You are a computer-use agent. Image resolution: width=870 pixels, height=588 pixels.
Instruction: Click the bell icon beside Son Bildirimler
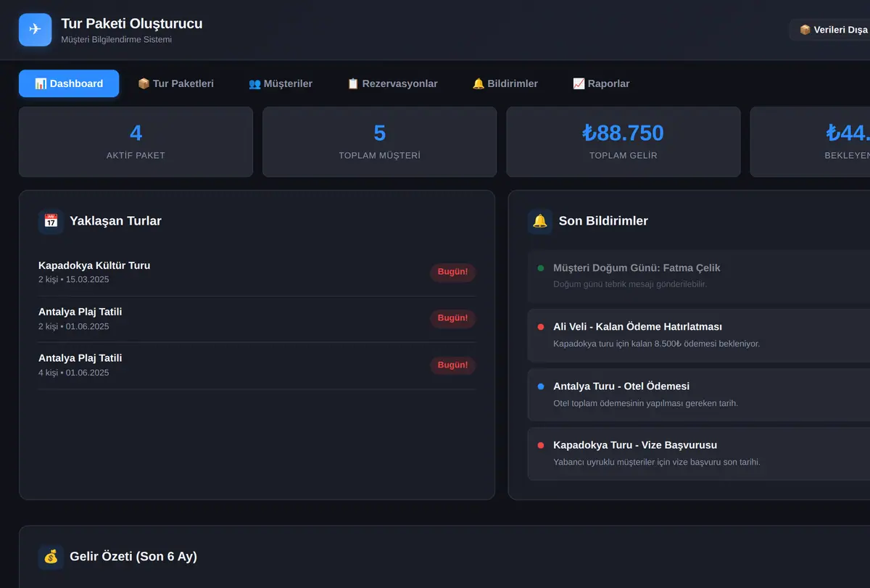(540, 221)
